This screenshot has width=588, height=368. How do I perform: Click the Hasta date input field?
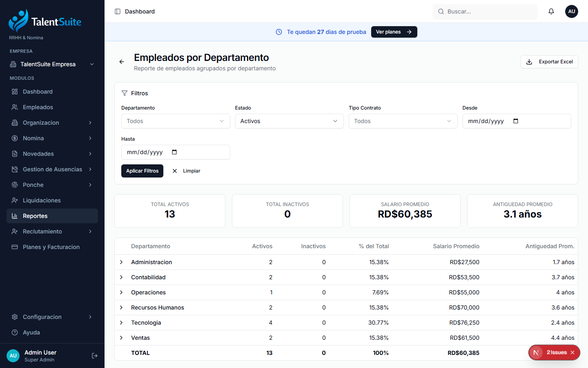[x=176, y=152]
